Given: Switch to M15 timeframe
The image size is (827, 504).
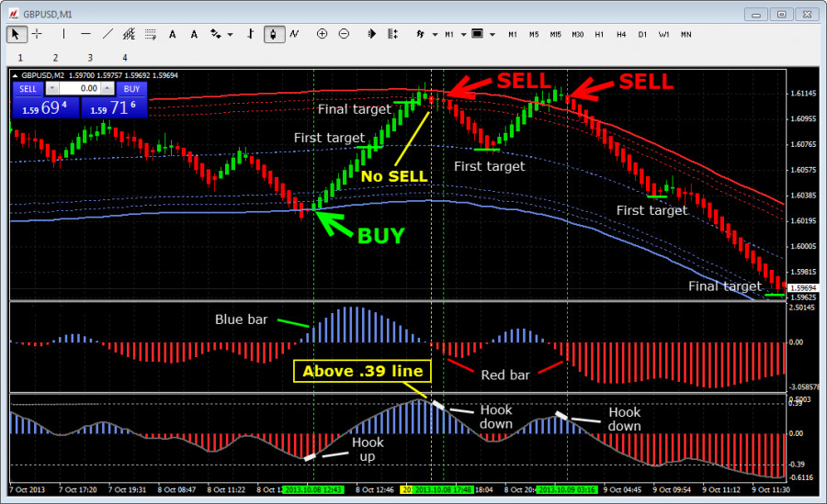Looking at the screenshot, I should point(556,35).
